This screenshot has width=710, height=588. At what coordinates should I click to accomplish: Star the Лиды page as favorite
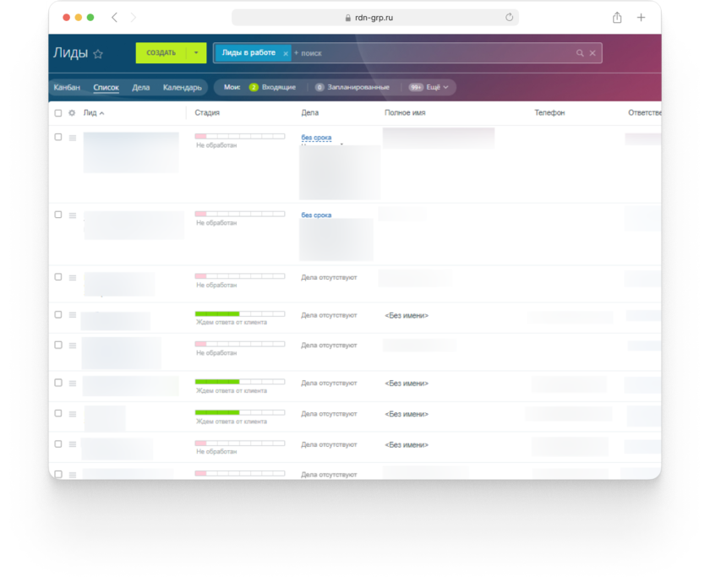click(98, 54)
